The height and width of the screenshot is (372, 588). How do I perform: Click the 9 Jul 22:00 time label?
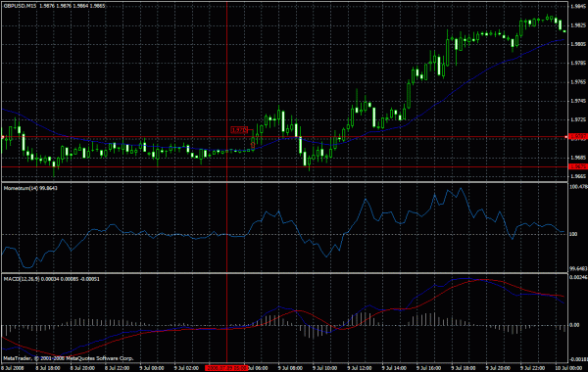pos(532,368)
